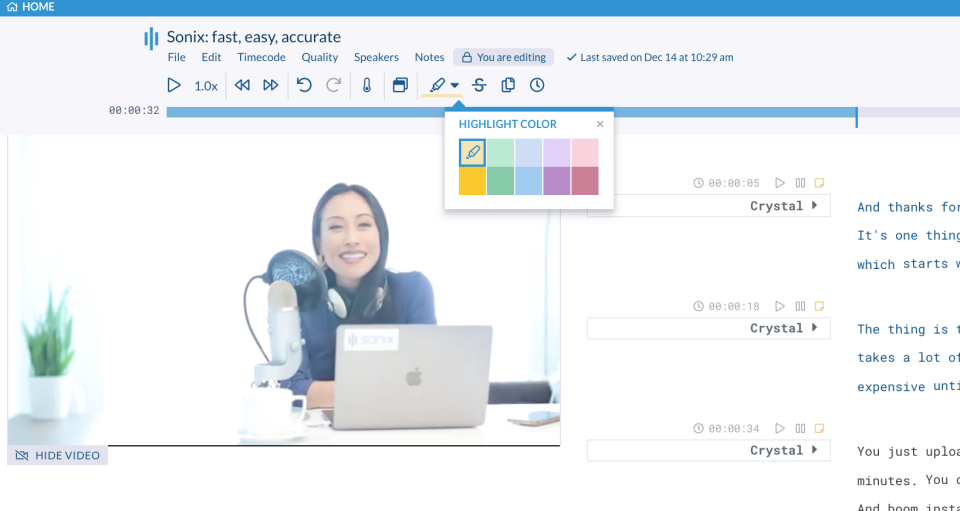Click the fast-forward icon
The width and height of the screenshot is (960, 511).
click(x=270, y=86)
